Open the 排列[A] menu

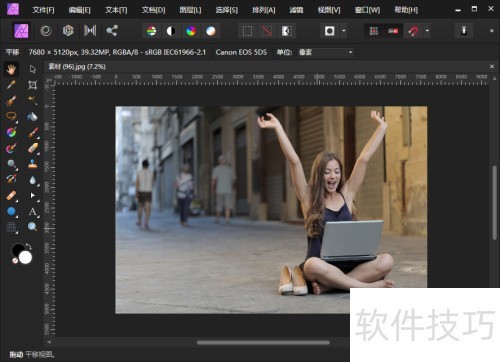pos(264,10)
